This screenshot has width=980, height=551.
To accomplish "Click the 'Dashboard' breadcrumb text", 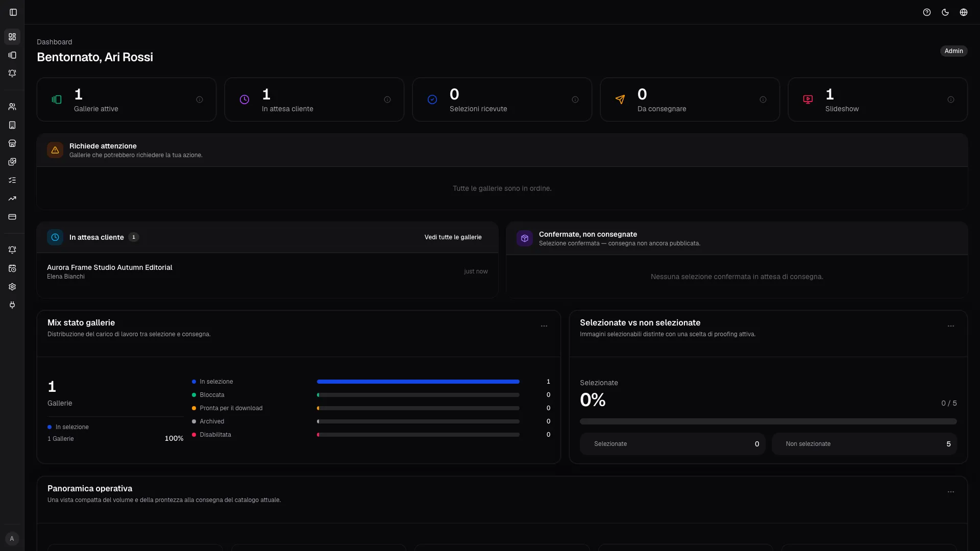I will click(x=54, y=42).
